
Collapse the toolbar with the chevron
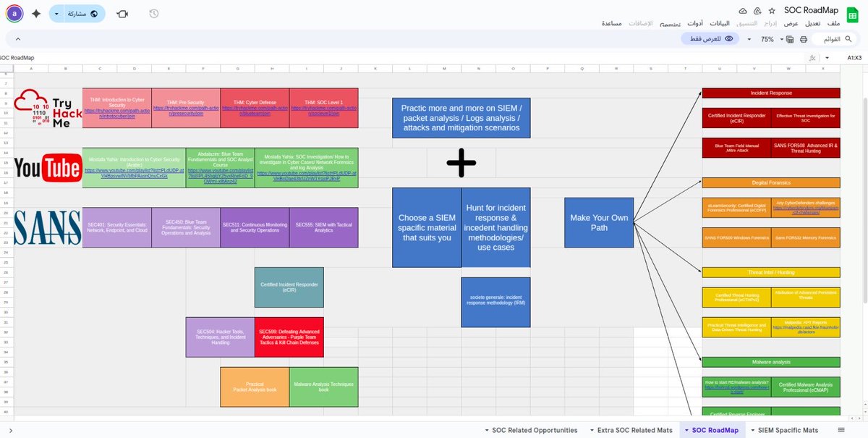18,39
